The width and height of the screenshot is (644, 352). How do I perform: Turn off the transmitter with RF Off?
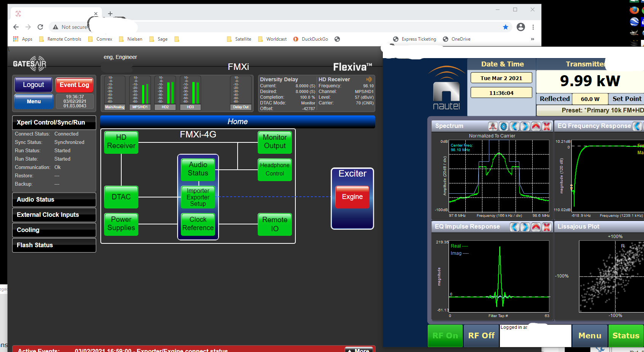(x=481, y=336)
